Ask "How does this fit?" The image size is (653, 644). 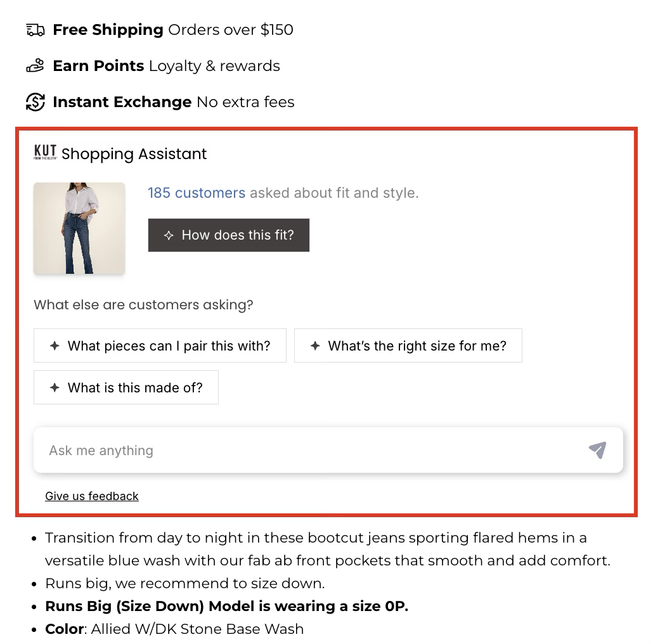click(x=229, y=235)
